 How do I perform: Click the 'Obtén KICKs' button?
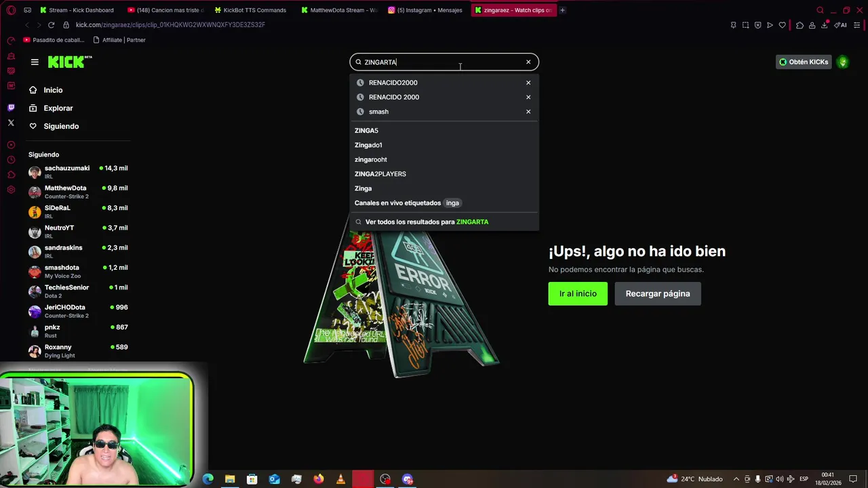pos(804,62)
